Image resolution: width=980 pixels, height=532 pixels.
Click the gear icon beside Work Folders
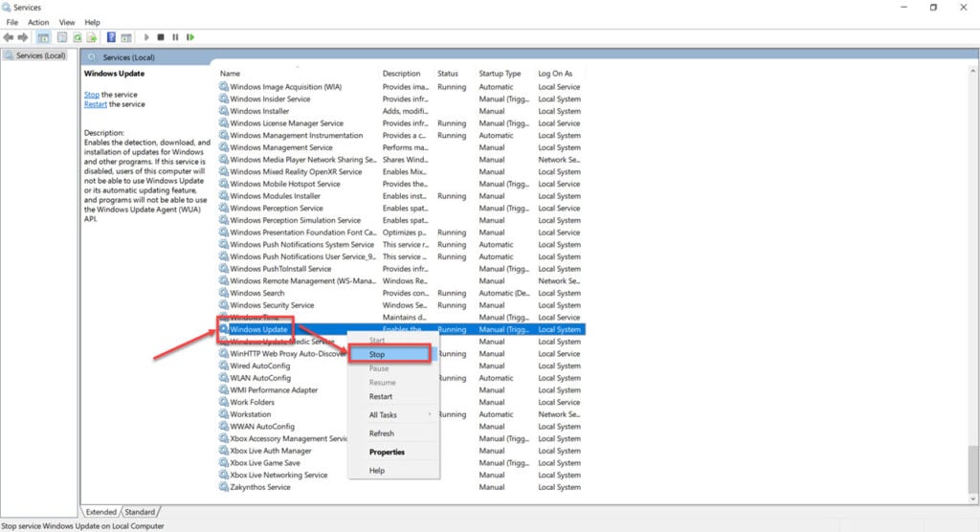[x=224, y=402]
